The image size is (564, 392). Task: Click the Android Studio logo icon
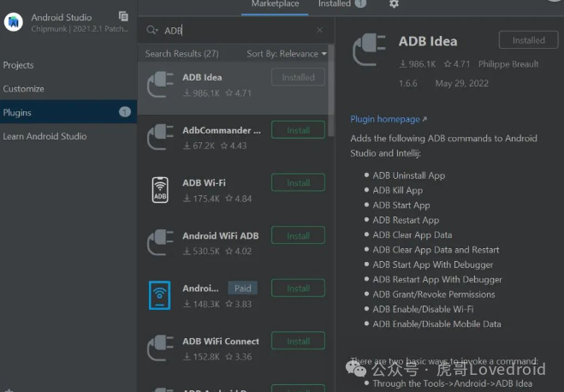[x=14, y=22]
